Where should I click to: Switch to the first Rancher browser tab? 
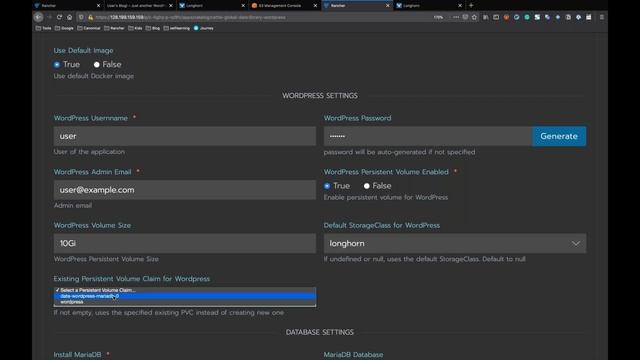coord(67,6)
